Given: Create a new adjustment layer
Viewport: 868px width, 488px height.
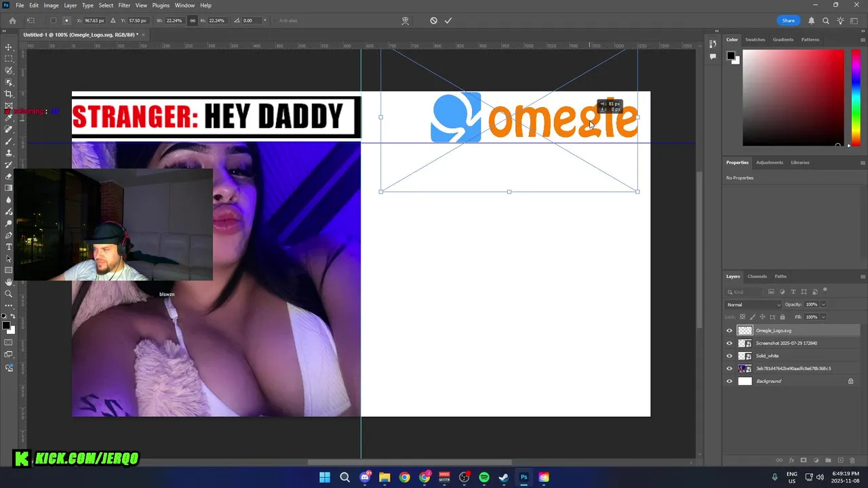Looking at the screenshot, I should click(x=816, y=460).
